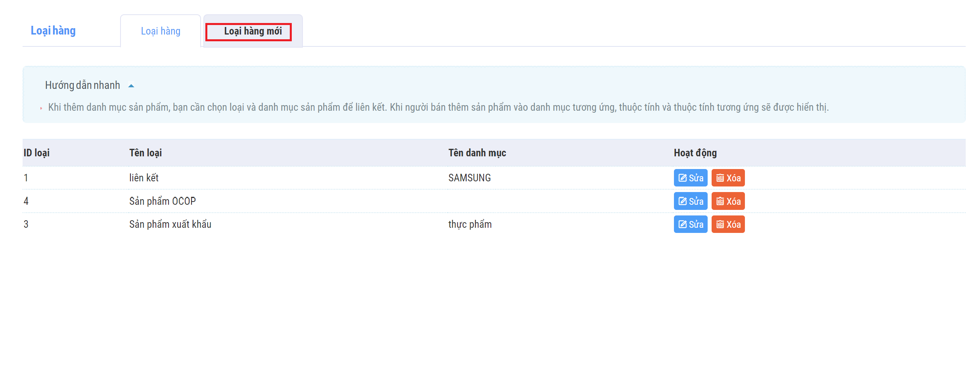
Task: Switch to the Loại hàng tab
Action: (x=161, y=31)
